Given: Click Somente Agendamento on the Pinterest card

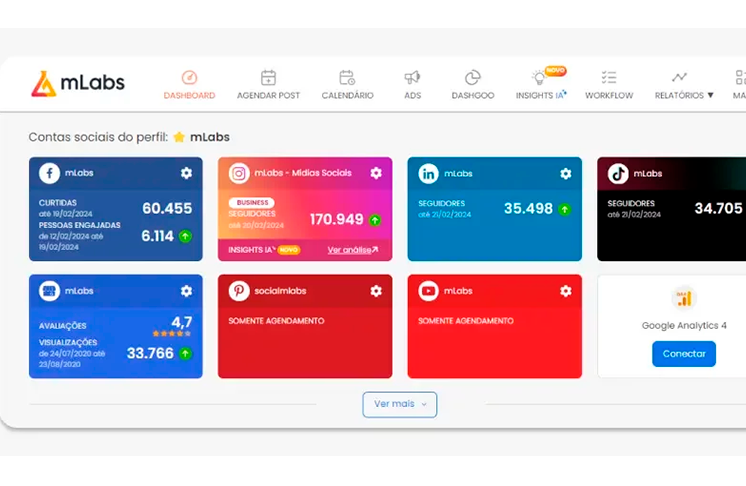Looking at the screenshot, I should [x=276, y=321].
